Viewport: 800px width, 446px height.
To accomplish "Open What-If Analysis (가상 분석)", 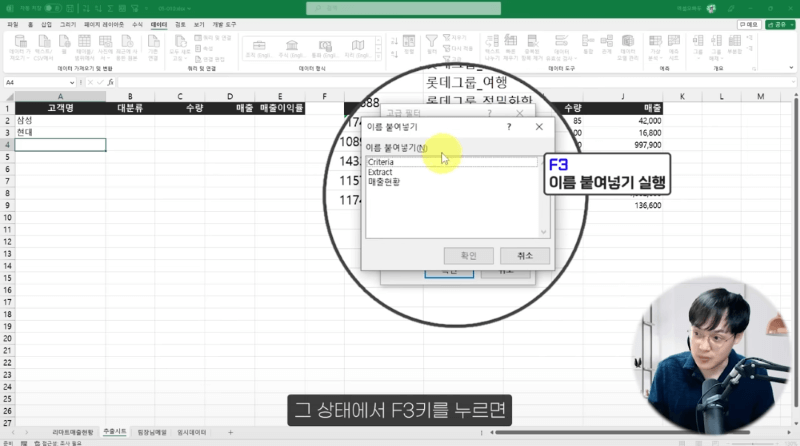I will (x=655, y=47).
